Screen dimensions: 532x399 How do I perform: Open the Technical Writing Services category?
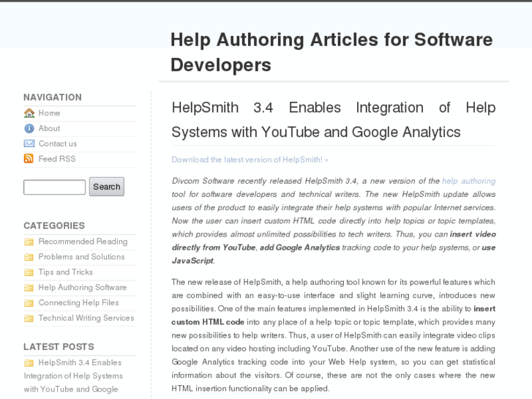point(86,318)
